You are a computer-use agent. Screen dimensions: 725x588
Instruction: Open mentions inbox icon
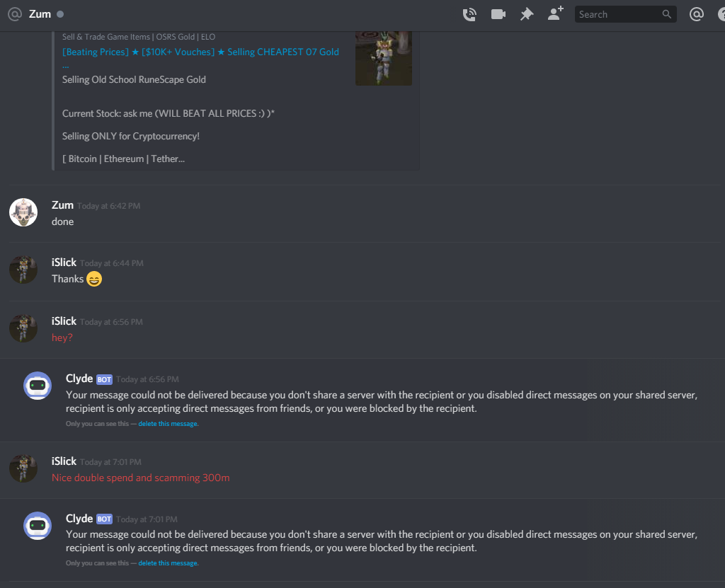697,14
